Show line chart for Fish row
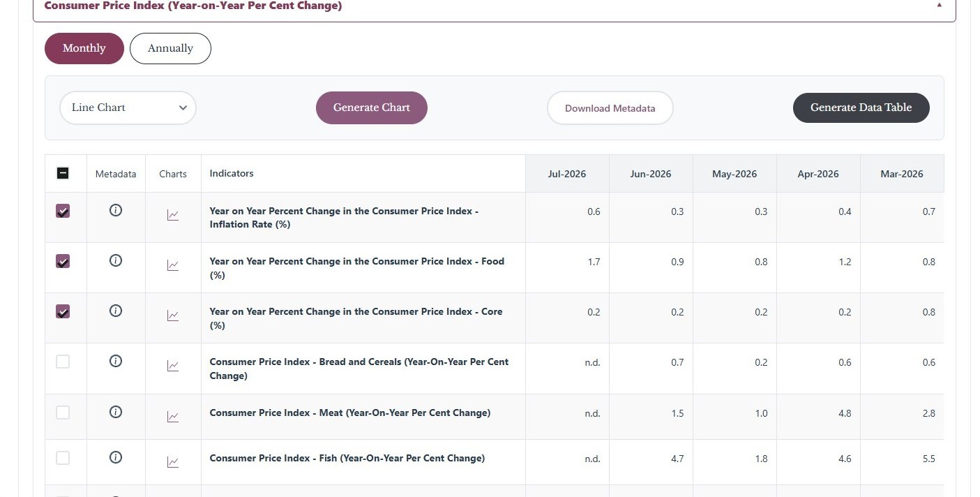 [x=173, y=463]
